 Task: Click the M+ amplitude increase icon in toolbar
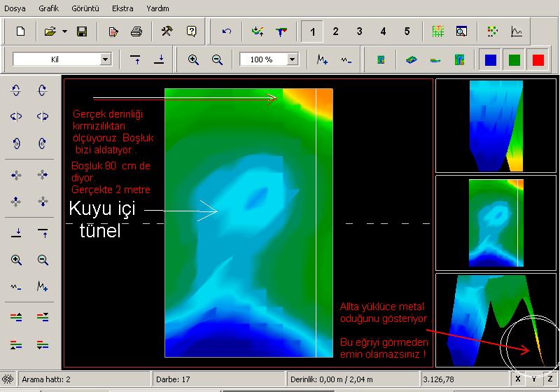pyautogui.click(x=322, y=59)
